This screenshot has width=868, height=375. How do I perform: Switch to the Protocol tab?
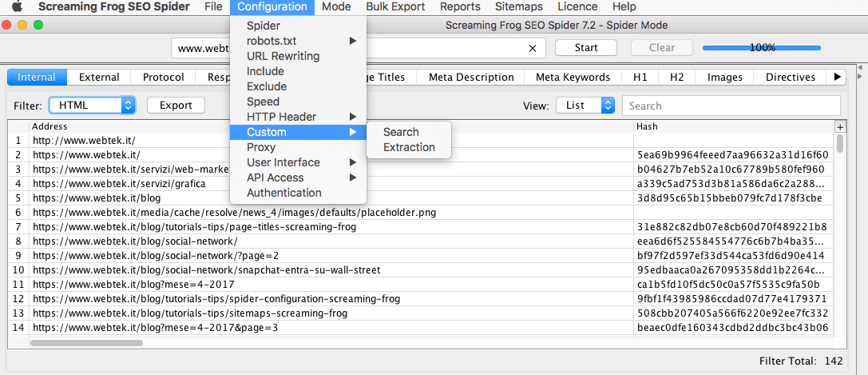point(164,77)
